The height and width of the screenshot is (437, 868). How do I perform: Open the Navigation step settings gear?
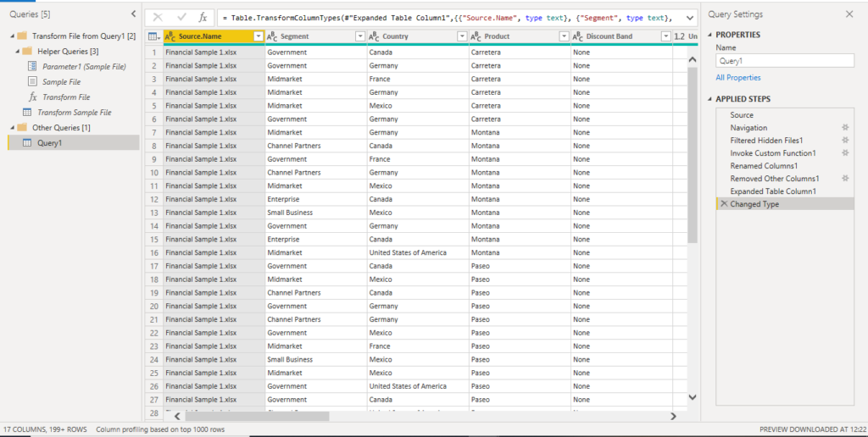point(845,128)
